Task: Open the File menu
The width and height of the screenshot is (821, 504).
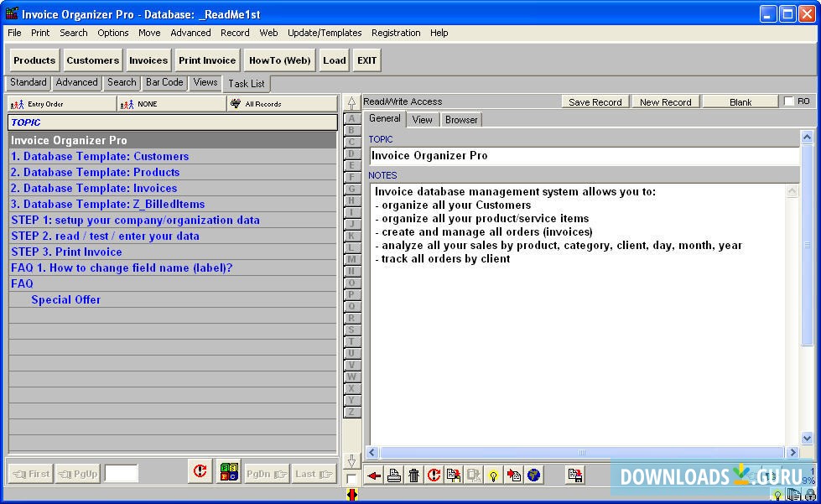Action: [x=14, y=33]
